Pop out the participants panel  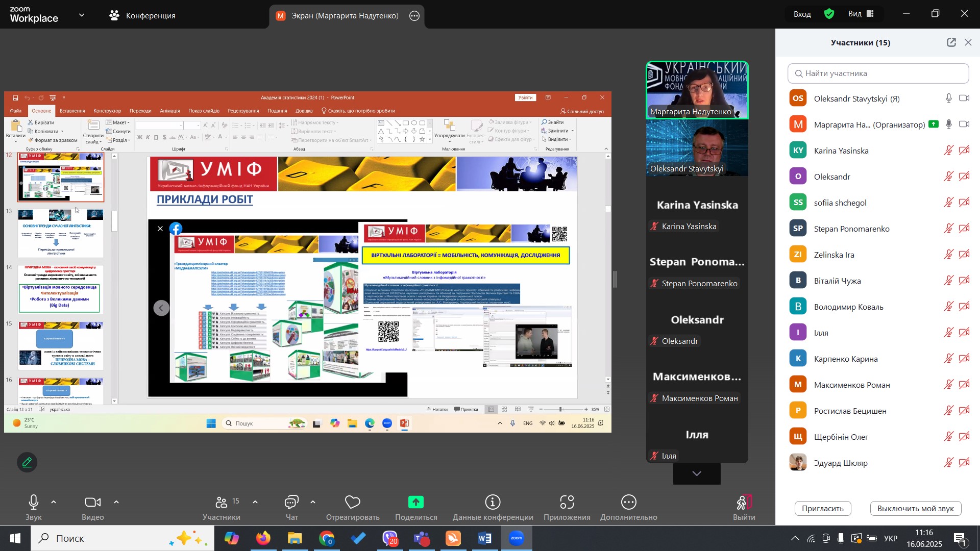pos(951,43)
